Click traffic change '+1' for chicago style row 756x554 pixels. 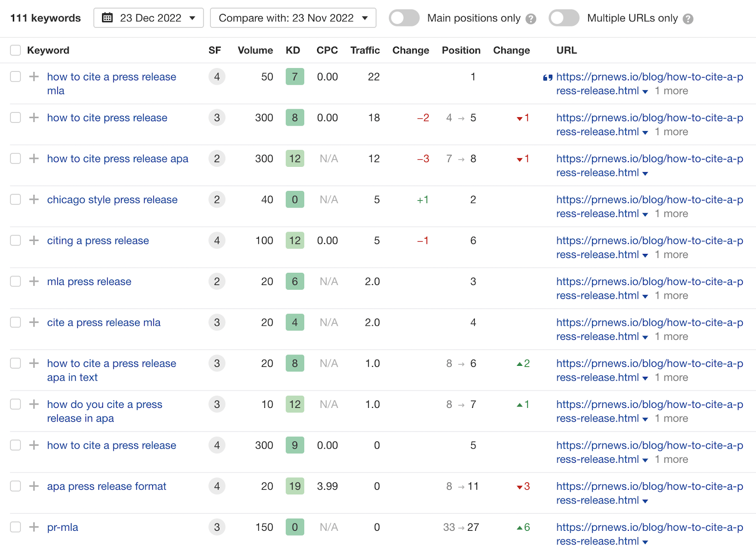tap(423, 199)
